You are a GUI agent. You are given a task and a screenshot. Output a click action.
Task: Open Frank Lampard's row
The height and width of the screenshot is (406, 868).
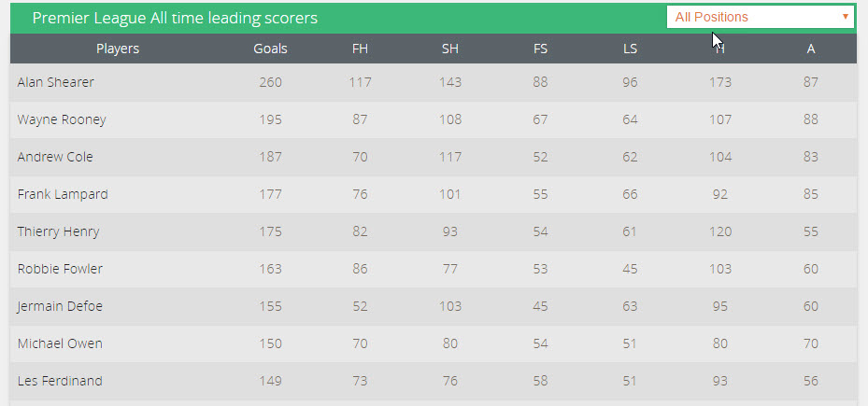tap(63, 194)
